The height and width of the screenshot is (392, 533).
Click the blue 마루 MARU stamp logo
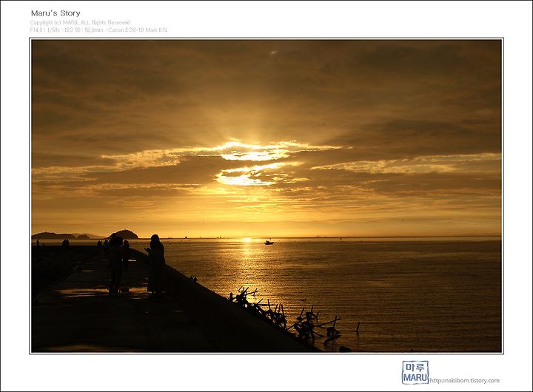(415, 372)
